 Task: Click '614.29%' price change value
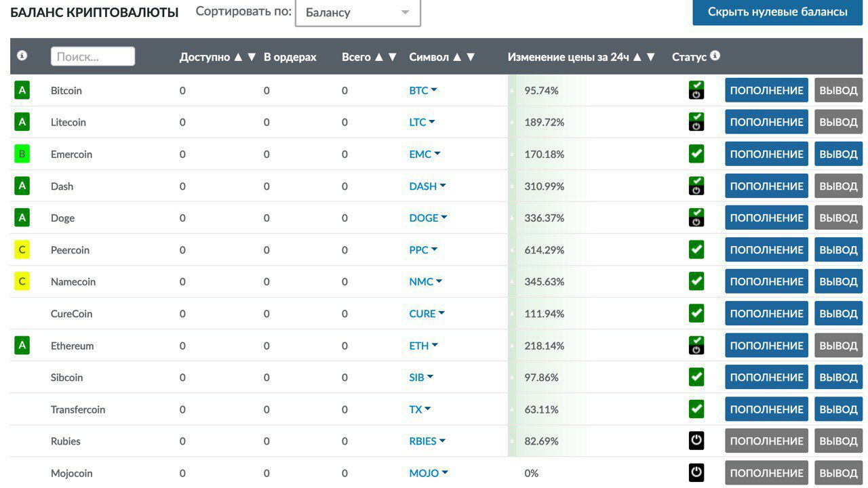544,250
